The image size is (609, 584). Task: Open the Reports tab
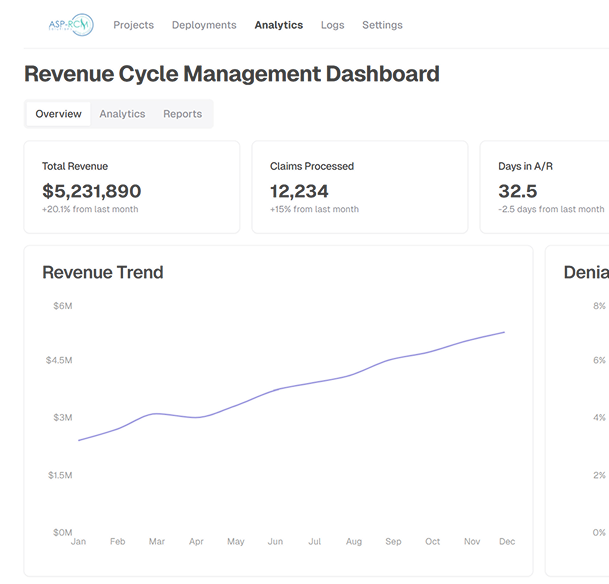[x=182, y=114]
